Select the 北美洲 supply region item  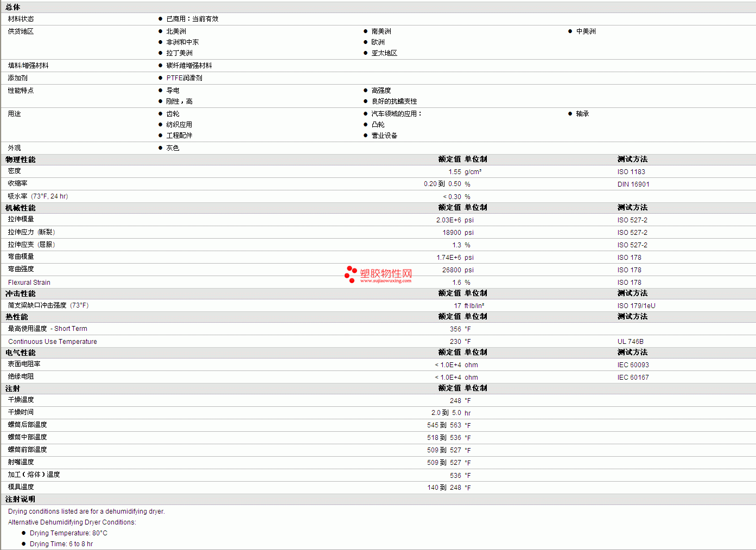[x=176, y=31]
